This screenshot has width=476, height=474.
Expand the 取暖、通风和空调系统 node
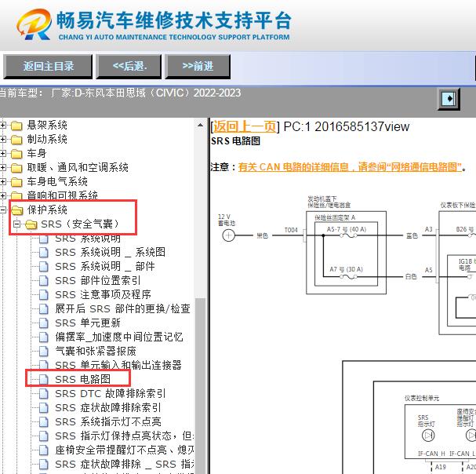tap(2, 167)
